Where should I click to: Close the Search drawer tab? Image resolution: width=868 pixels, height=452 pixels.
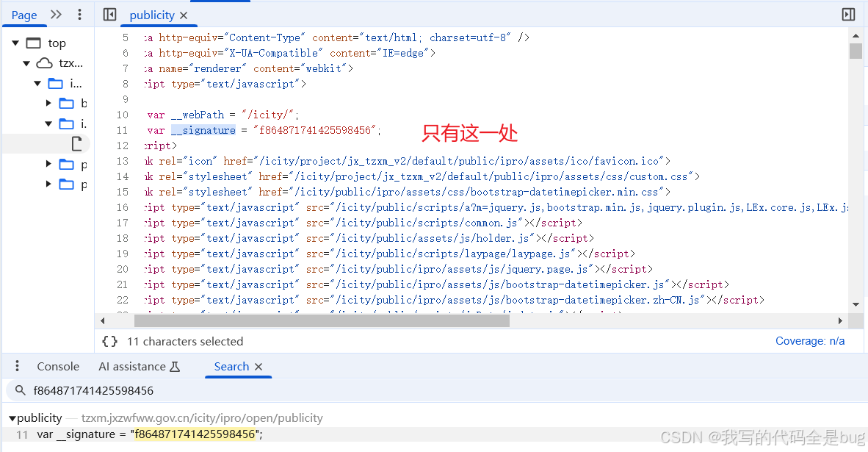pos(258,367)
